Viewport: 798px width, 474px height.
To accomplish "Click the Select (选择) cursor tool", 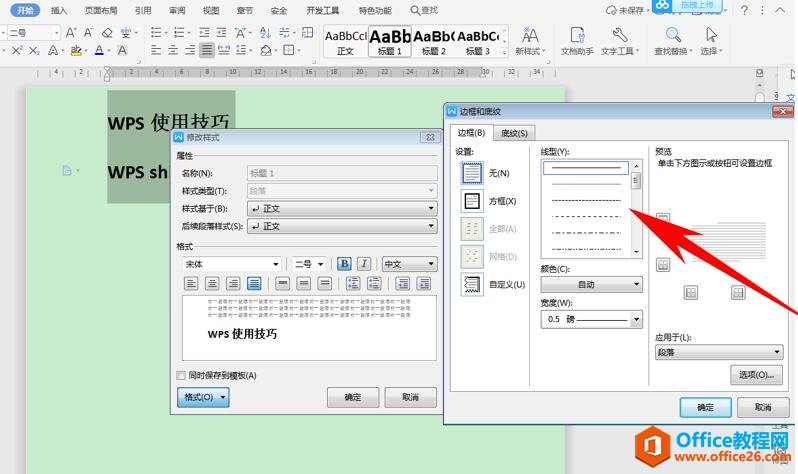I will 711,41.
